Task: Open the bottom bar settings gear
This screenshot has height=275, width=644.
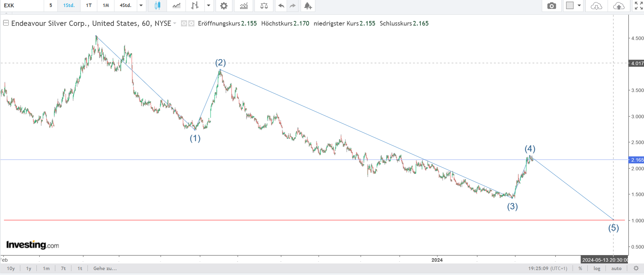Action: tap(636, 268)
